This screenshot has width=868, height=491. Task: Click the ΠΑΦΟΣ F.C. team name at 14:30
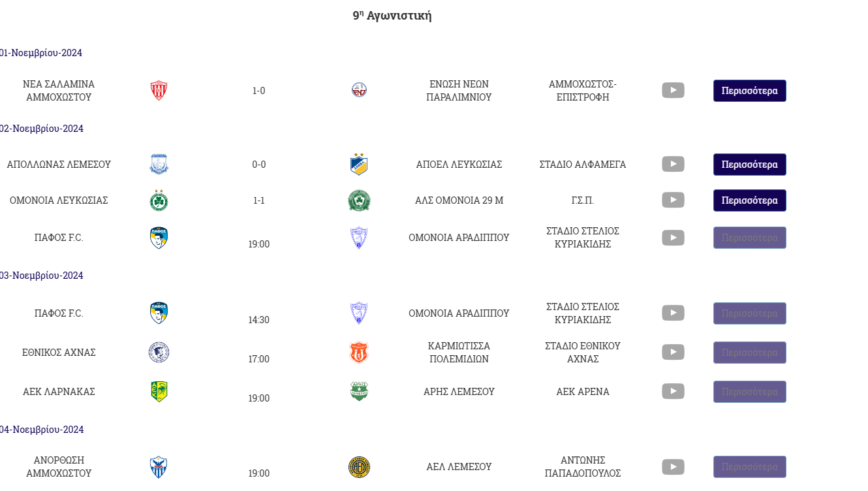point(59,313)
